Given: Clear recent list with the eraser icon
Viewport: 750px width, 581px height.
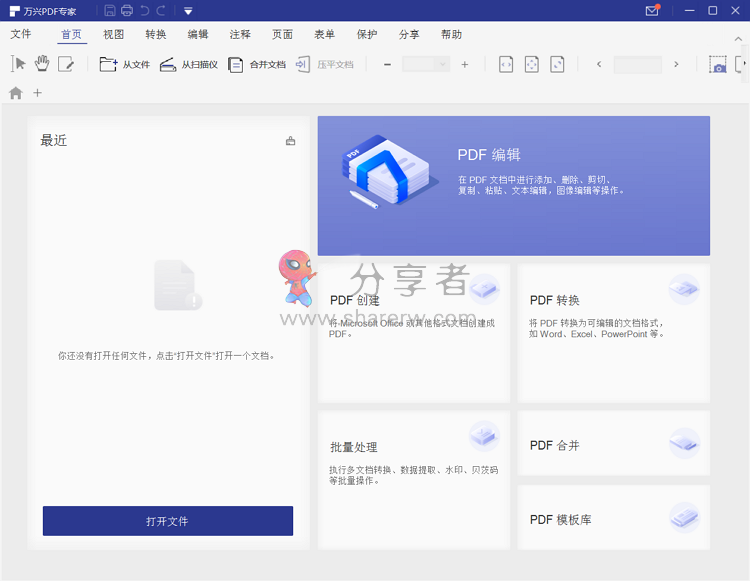Looking at the screenshot, I should coord(290,141).
